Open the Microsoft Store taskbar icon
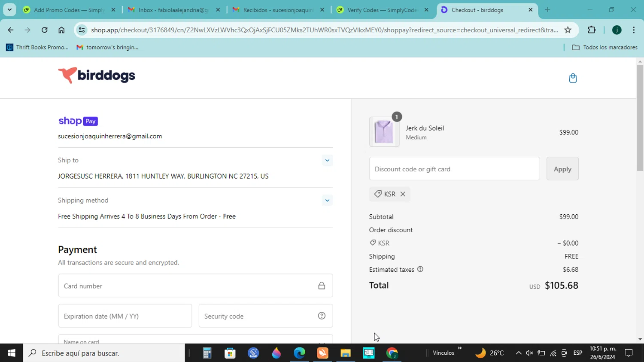Image resolution: width=644 pixels, height=362 pixels. pos(230,353)
